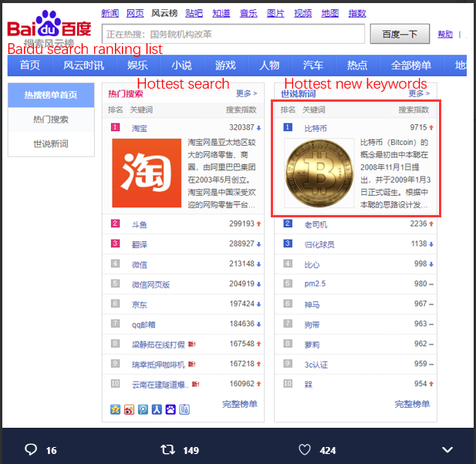The width and height of the screenshot is (476, 464).
Task: Open the 老司机 keyword link
Action: tap(316, 225)
